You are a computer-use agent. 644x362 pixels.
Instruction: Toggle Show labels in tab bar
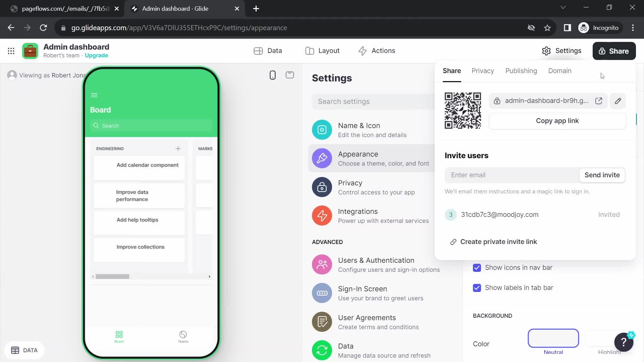tap(477, 288)
